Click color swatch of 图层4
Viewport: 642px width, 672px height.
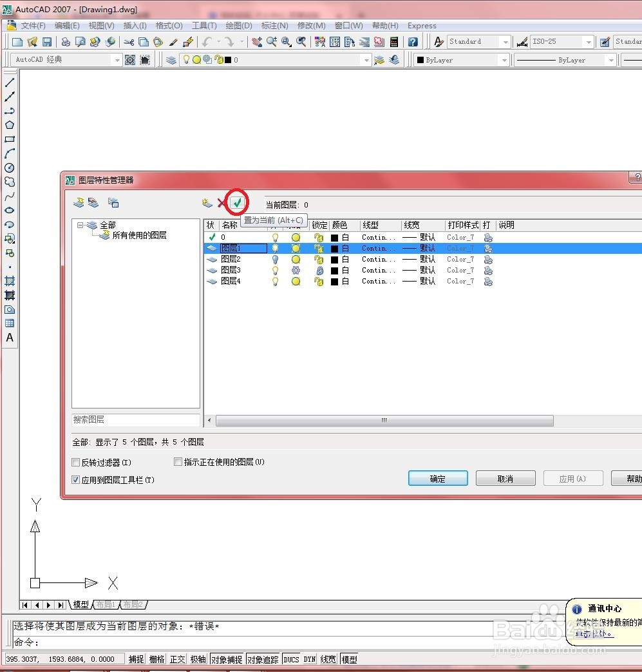[x=334, y=282]
